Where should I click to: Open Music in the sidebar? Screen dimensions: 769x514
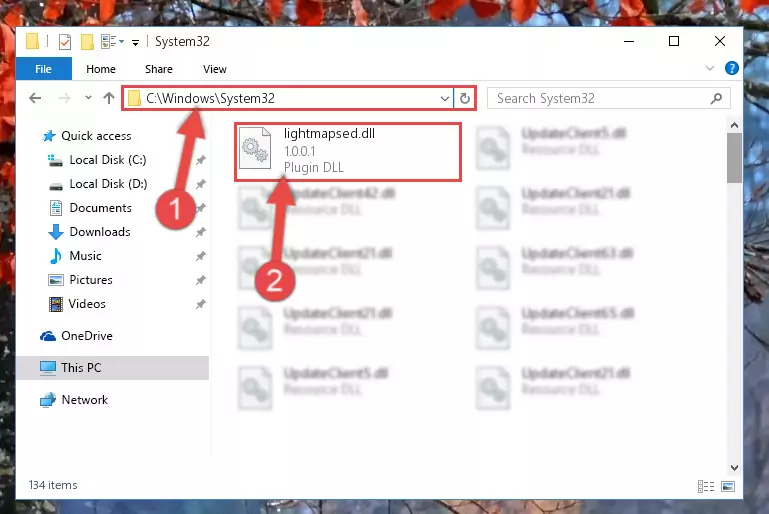85,256
